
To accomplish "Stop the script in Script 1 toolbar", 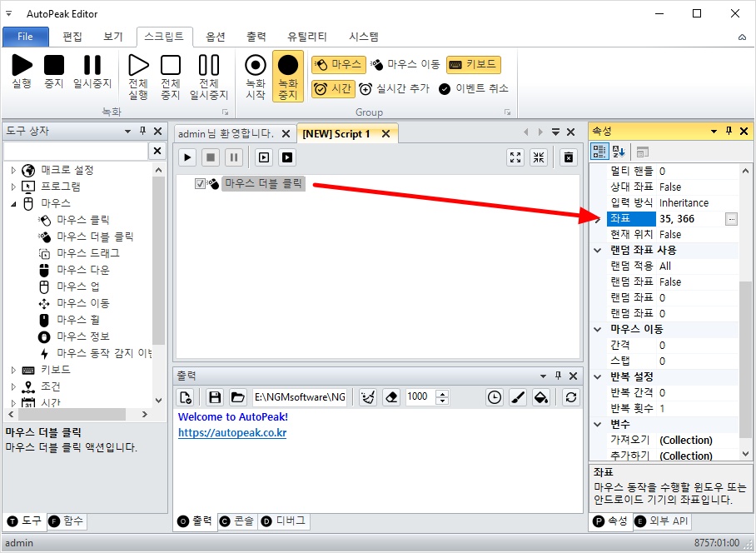I will (211, 157).
